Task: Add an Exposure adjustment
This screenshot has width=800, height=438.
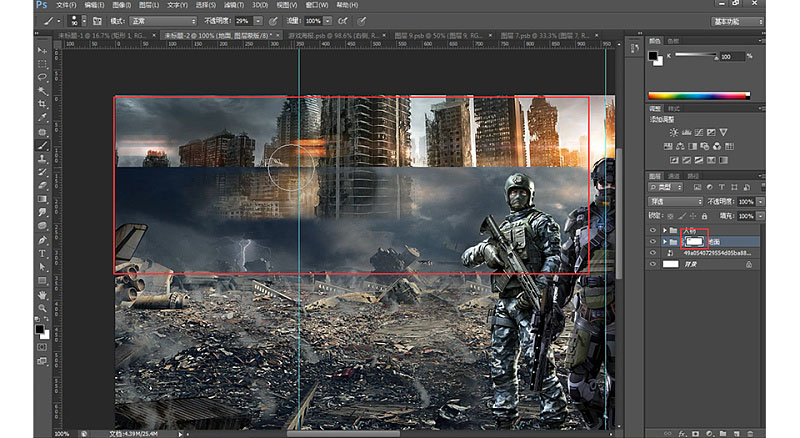Action: coord(711,132)
